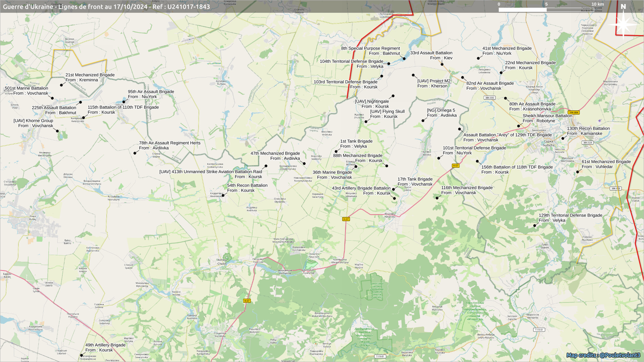This screenshot has height=362, width=644.
Task: Click the scale bar at the top
Action: click(546, 9)
